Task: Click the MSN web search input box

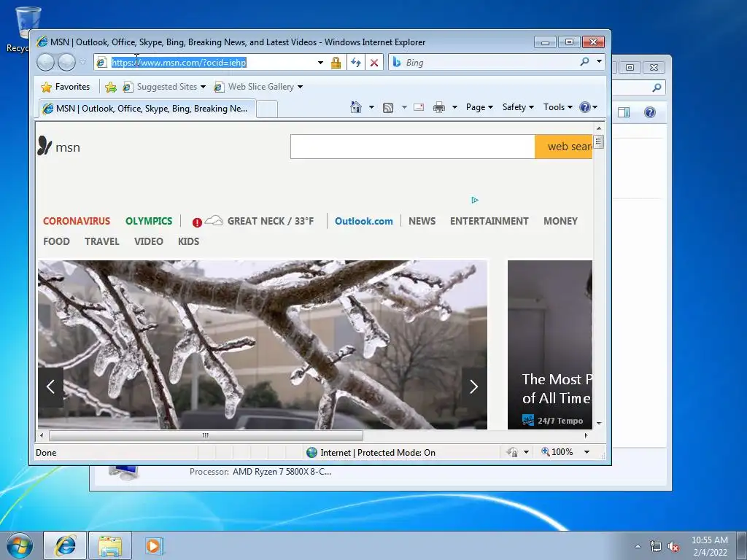Action: (x=413, y=147)
